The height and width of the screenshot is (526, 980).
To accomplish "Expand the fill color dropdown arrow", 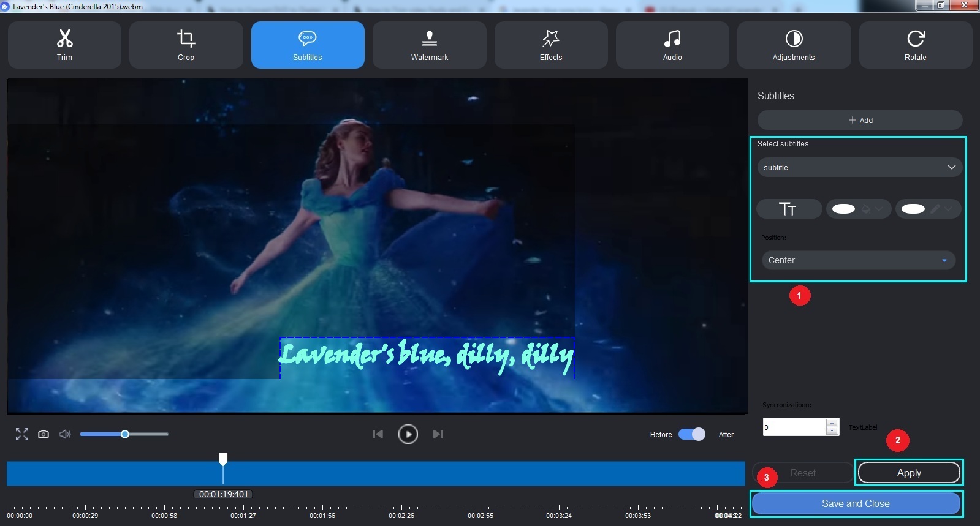I will tap(879, 209).
